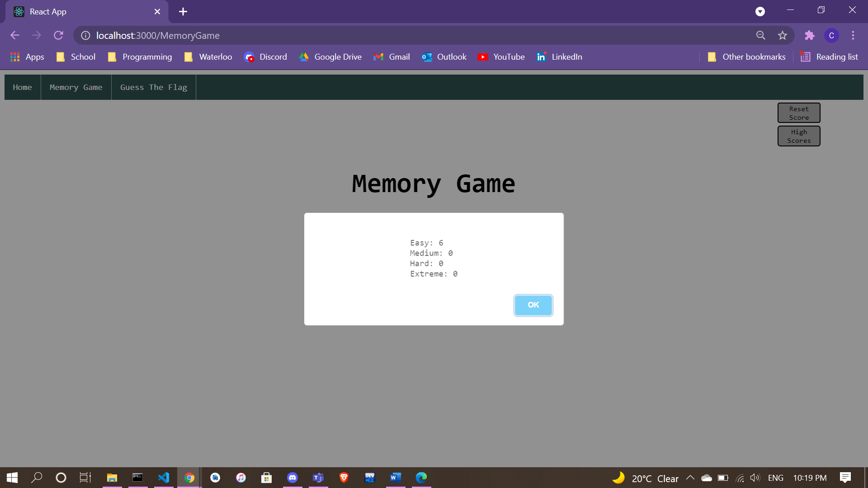868x488 pixels.
Task: Bookmark this page with the star icon
Action: (783, 35)
